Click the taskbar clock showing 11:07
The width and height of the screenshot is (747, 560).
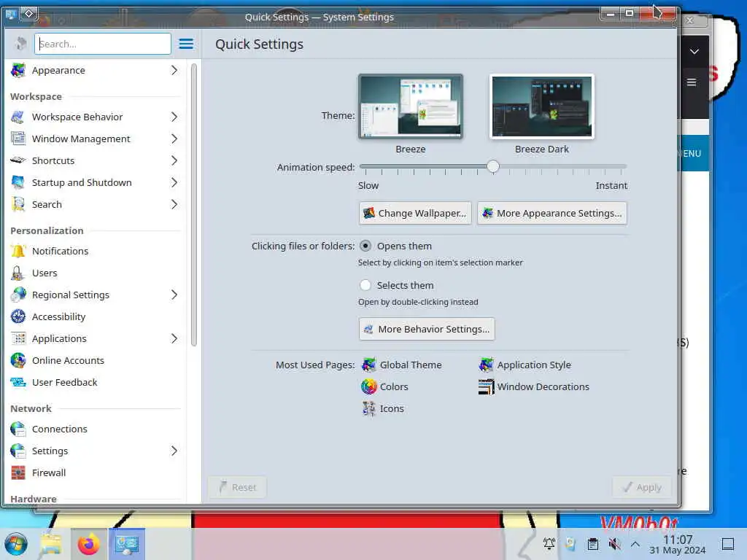678,544
